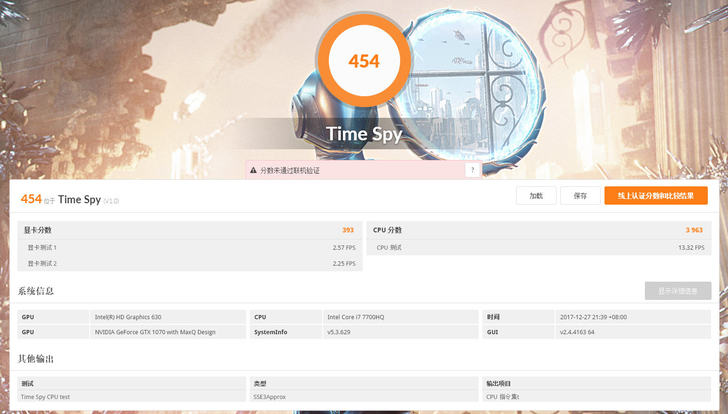Click the 其他输出 section heading
Image resolution: width=728 pixels, height=414 pixels.
(36, 359)
